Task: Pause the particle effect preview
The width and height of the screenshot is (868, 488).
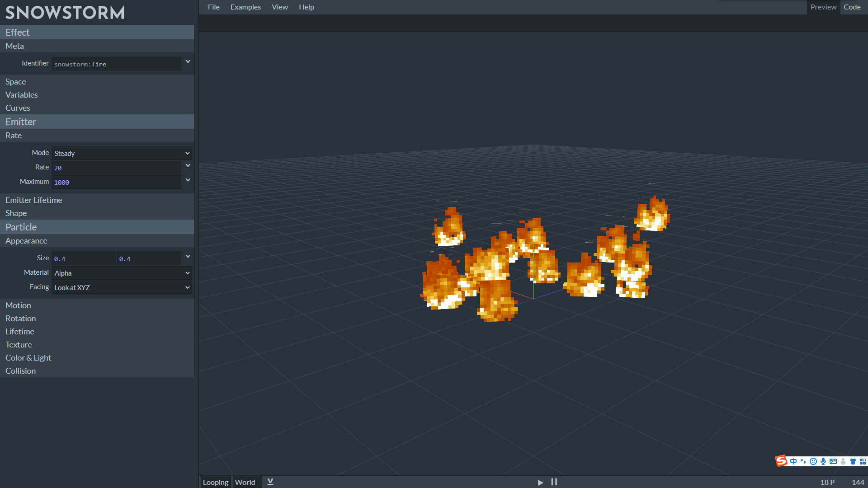Action: 554,482
